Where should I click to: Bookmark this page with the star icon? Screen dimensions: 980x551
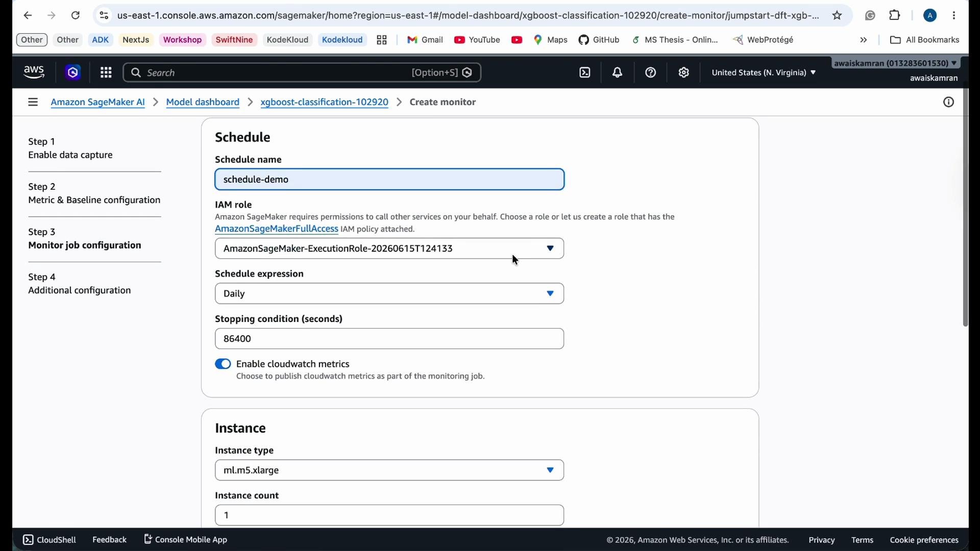(x=838, y=16)
